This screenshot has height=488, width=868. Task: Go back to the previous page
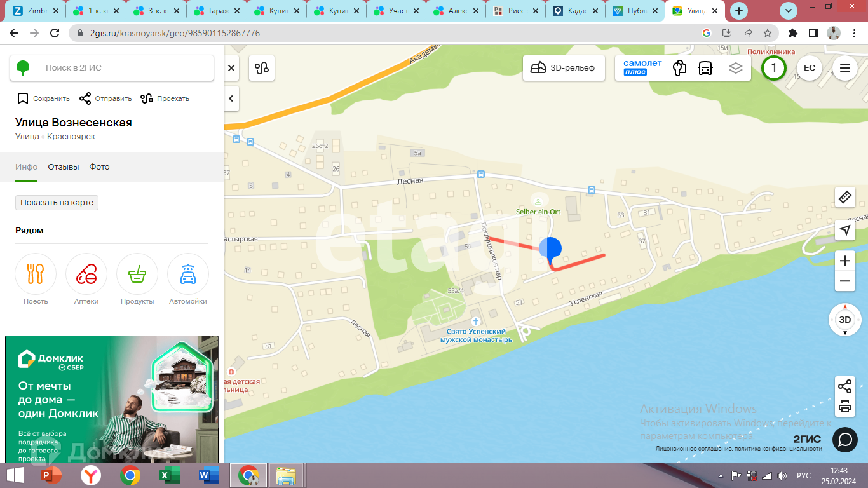pos(14,33)
